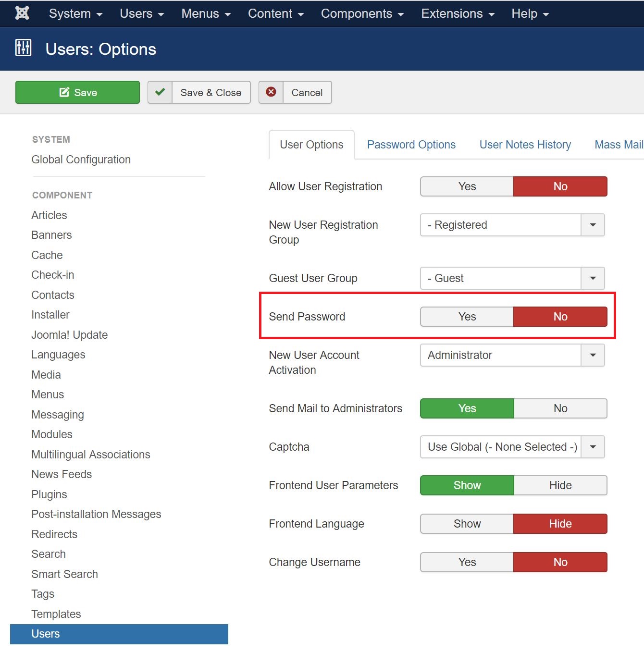Switch to the User Notes History tab
Image resolution: width=644 pixels, height=665 pixels.
point(525,145)
